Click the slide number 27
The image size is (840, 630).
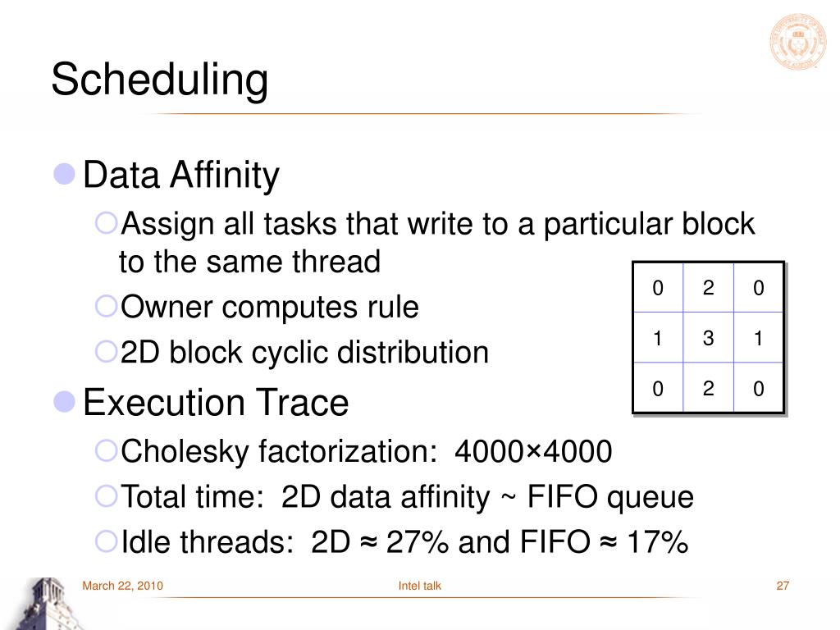tap(783, 586)
